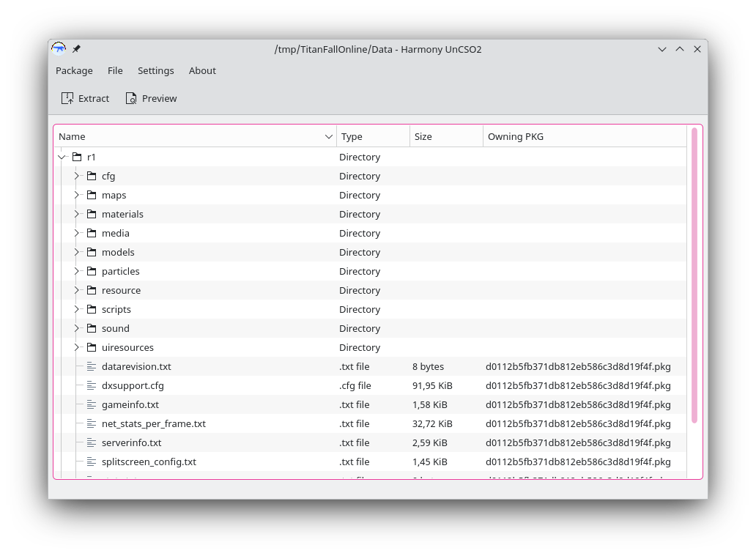
Task: Open the About menu
Action: tap(202, 71)
